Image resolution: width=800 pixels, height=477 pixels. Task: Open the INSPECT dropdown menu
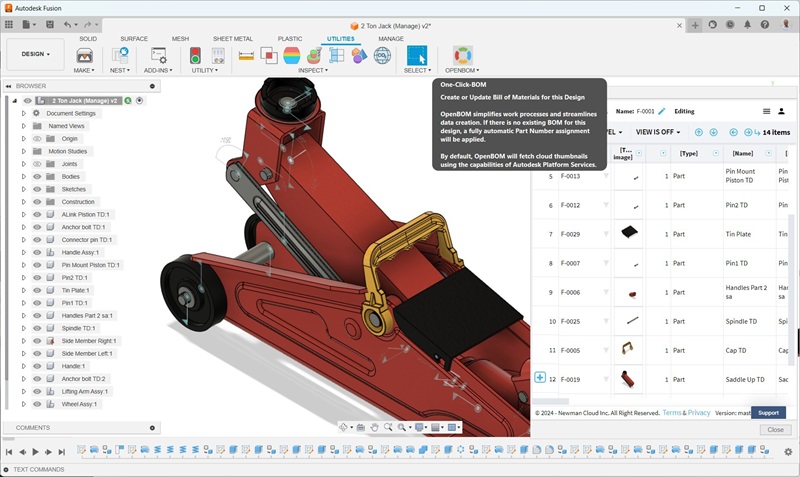coord(313,70)
